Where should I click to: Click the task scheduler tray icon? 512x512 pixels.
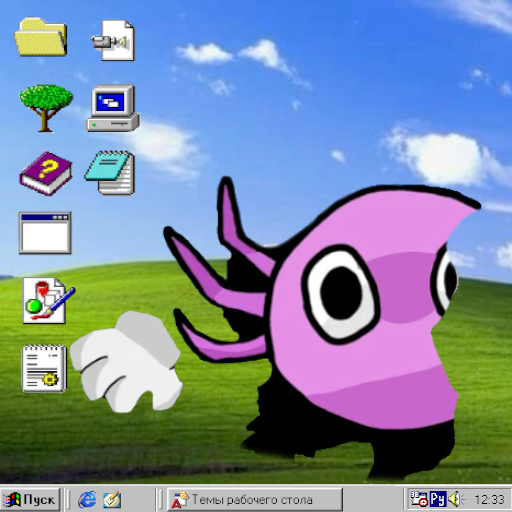click(x=419, y=499)
